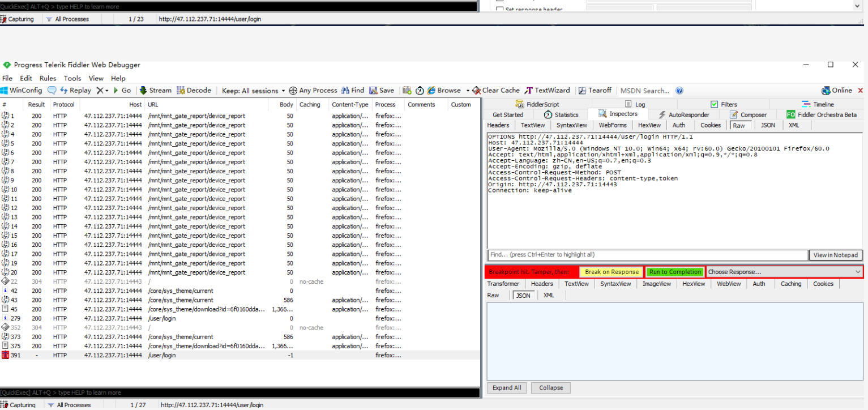Viewport: 868px width, 410px height.
Task: Toggle Capturing in the 1 / 27 status bar
Action: pos(18,405)
